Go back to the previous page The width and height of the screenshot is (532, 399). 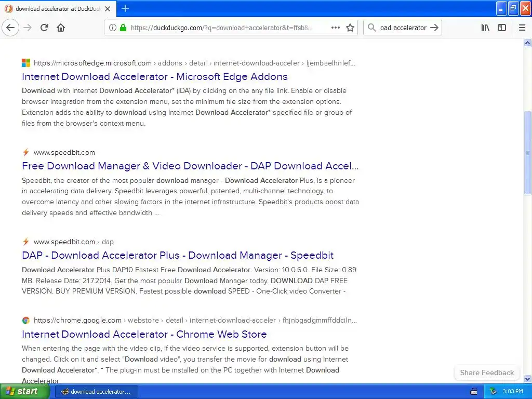coord(10,28)
